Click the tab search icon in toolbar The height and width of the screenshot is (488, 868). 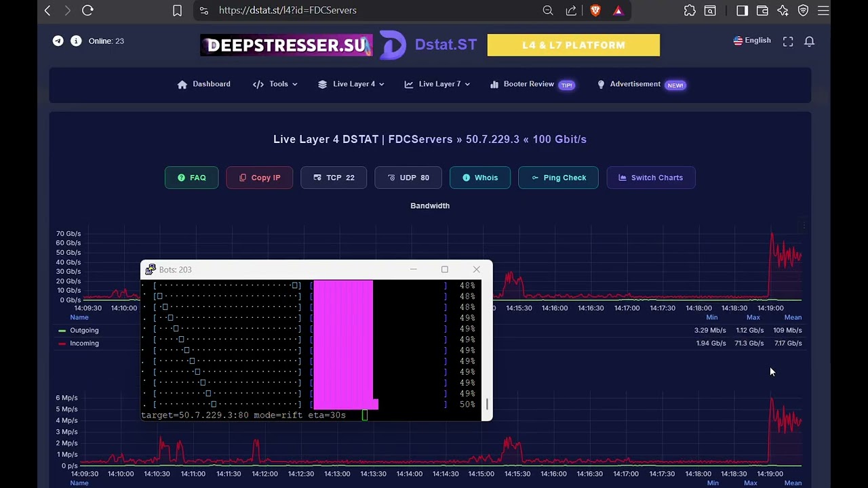pyautogui.click(x=710, y=10)
